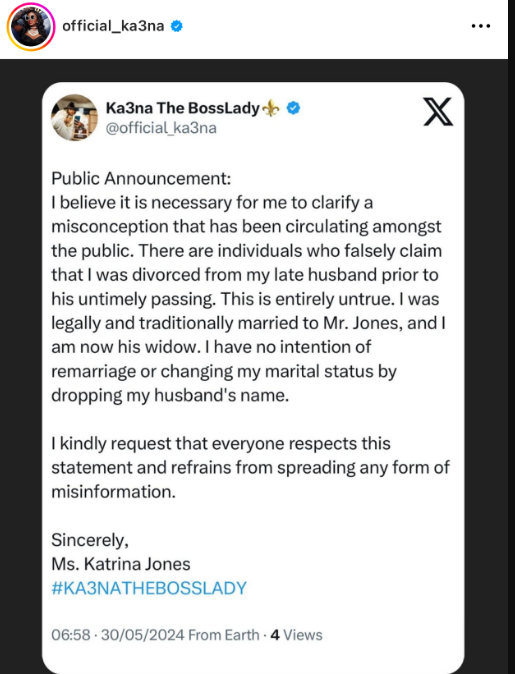Image resolution: width=515 pixels, height=674 pixels.
Task: Click the Ms. Katrina Jones signature text
Action: pyautogui.click(x=121, y=564)
